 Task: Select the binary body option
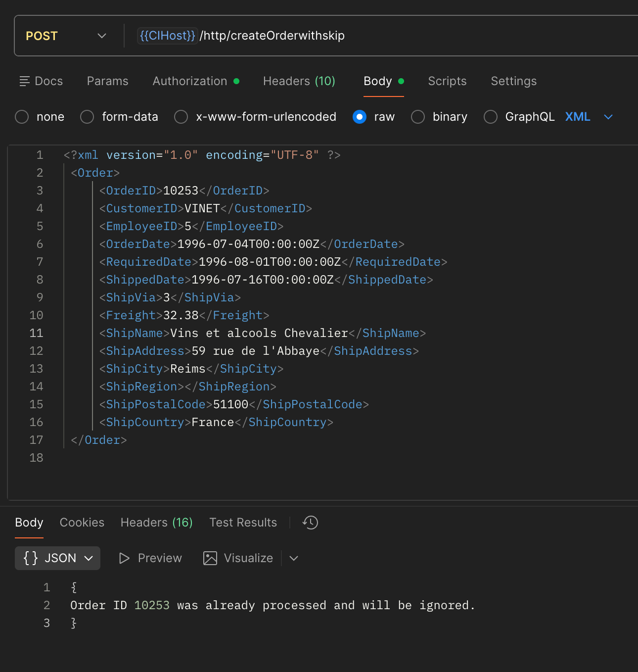tap(418, 117)
